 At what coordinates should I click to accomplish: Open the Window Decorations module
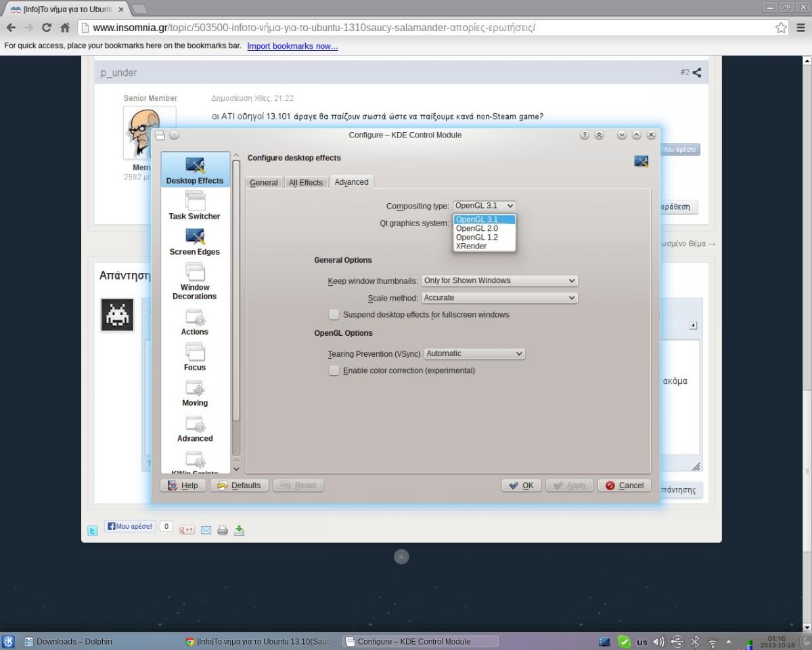[x=195, y=281]
